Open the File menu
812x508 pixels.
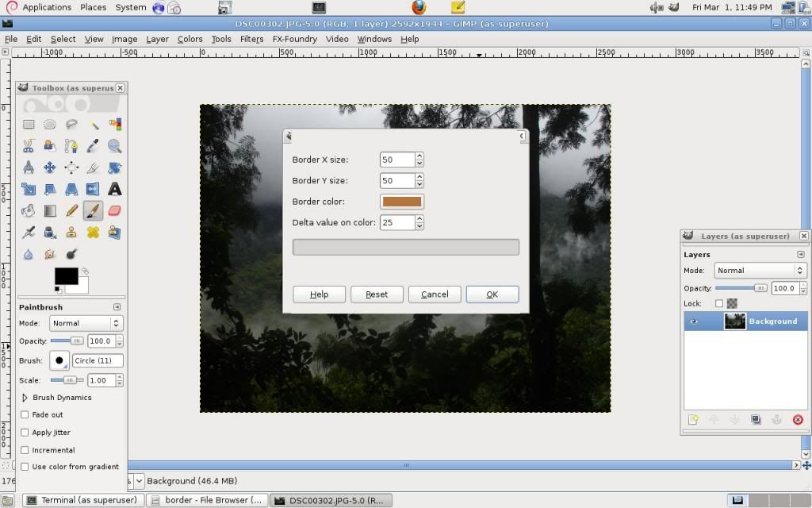pos(11,40)
